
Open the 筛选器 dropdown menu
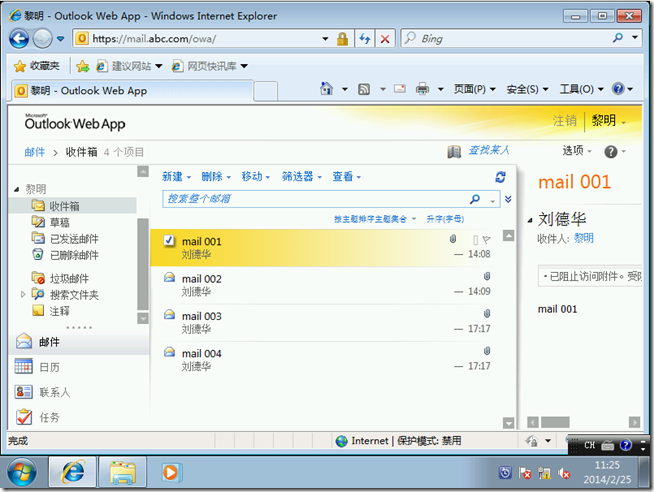(302, 177)
